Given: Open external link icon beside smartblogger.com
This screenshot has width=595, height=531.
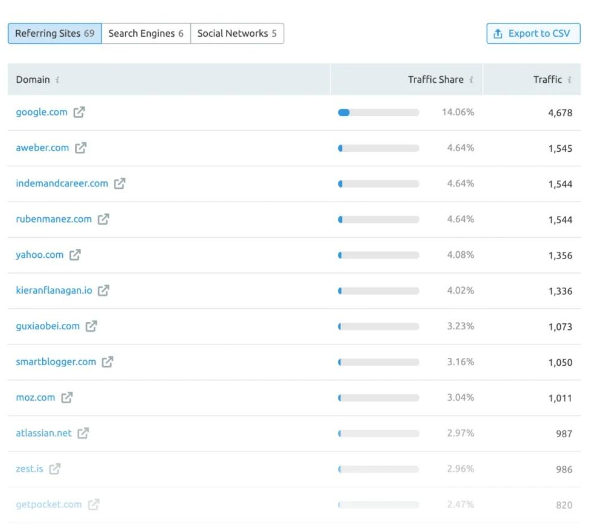Looking at the screenshot, I should tap(107, 362).
